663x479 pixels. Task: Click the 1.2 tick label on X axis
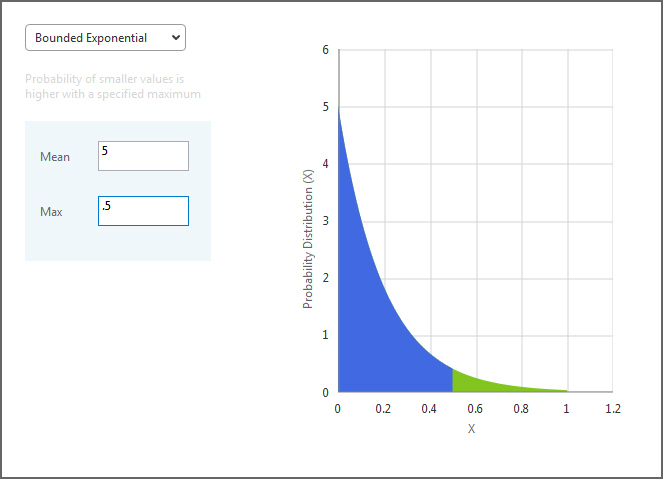tap(613, 409)
